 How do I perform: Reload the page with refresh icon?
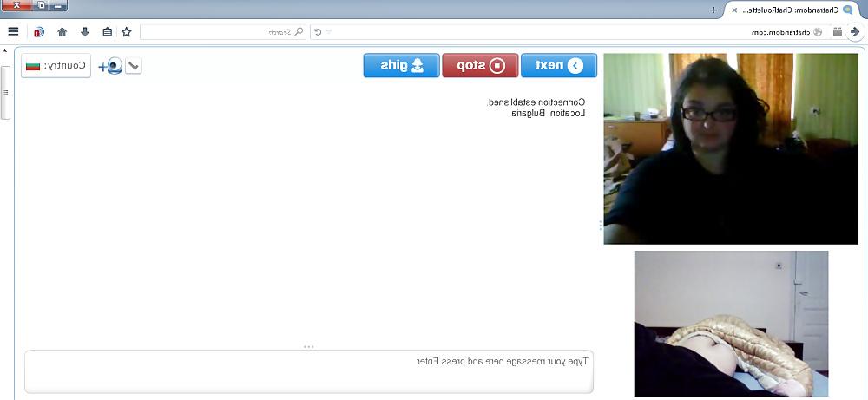(x=318, y=32)
